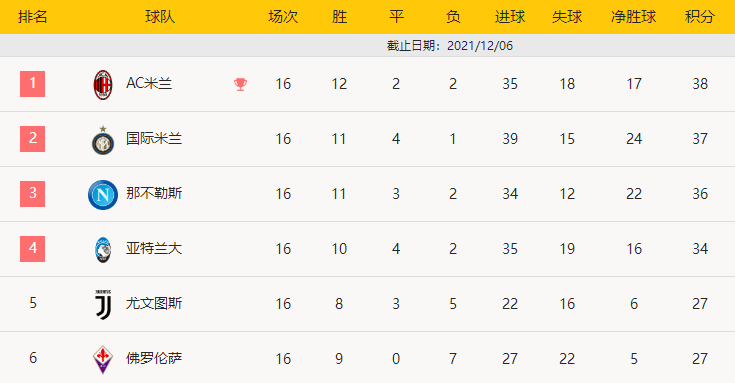
Task: Click the 积分 column header
Action: coord(700,17)
